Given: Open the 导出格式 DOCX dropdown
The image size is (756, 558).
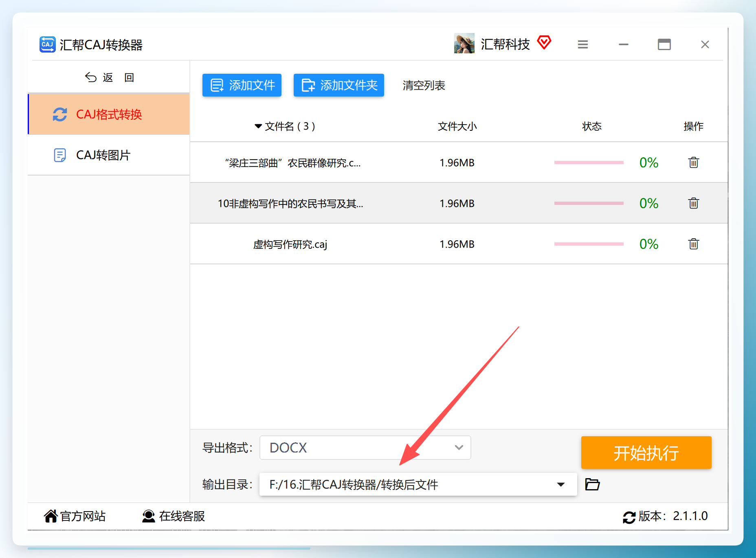Looking at the screenshot, I should [x=365, y=448].
